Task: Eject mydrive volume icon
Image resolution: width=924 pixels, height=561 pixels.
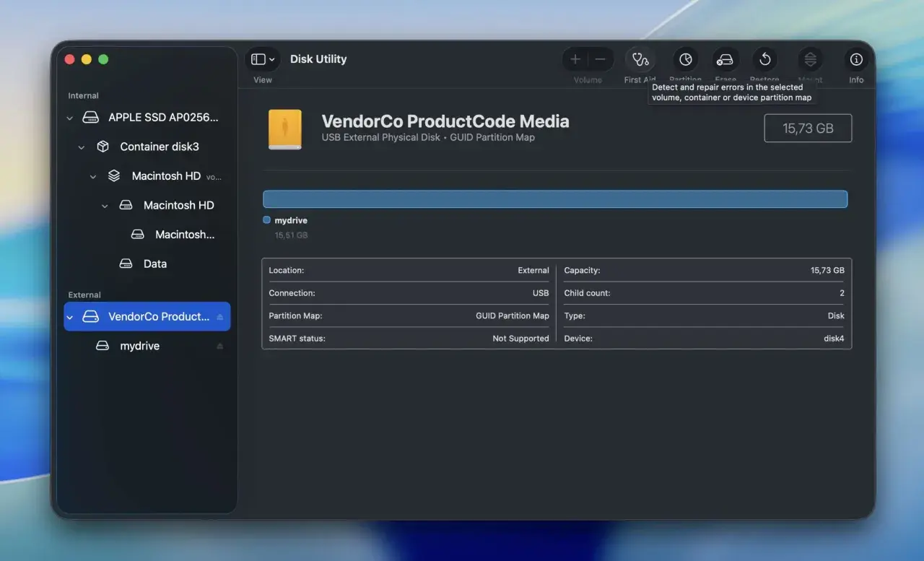Action: (x=220, y=347)
